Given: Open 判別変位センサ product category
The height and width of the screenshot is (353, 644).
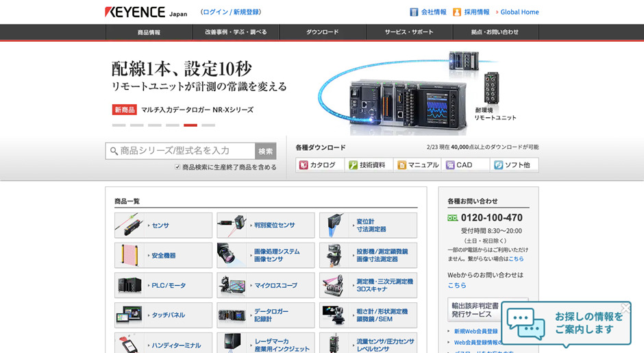Looking at the screenshot, I should (266, 226).
